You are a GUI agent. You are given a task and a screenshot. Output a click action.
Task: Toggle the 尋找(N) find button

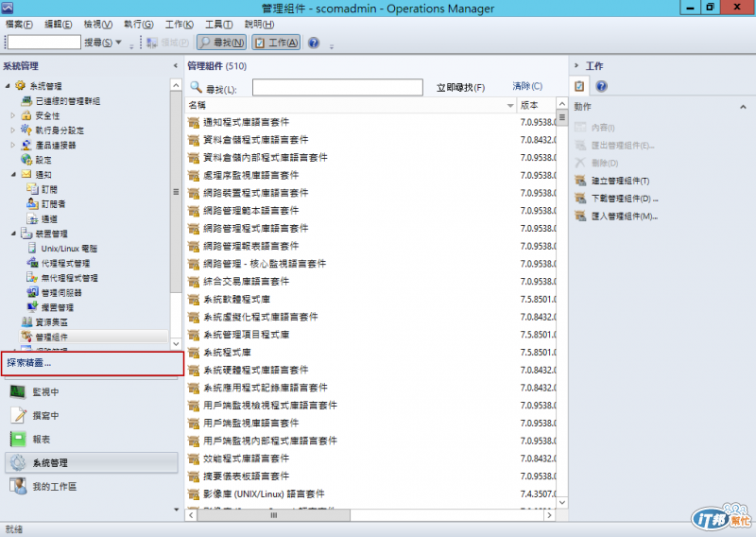(x=221, y=43)
